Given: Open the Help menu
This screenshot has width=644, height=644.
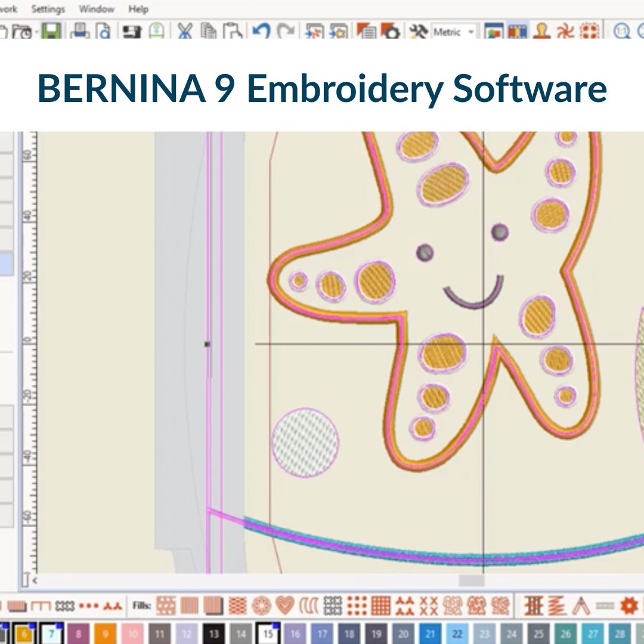Looking at the screenshot, I should point(138,10).
